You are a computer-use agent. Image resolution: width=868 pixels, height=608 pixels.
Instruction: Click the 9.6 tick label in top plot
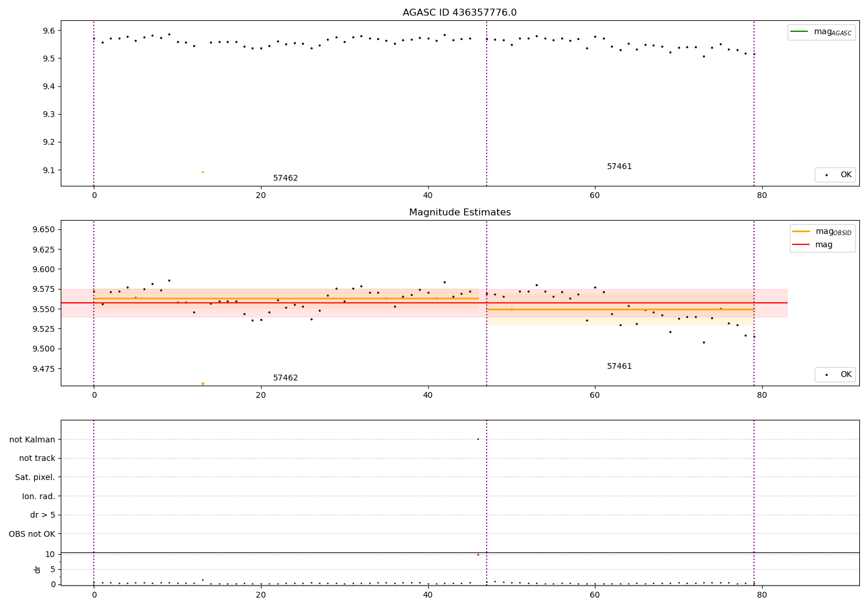(49, 31)
